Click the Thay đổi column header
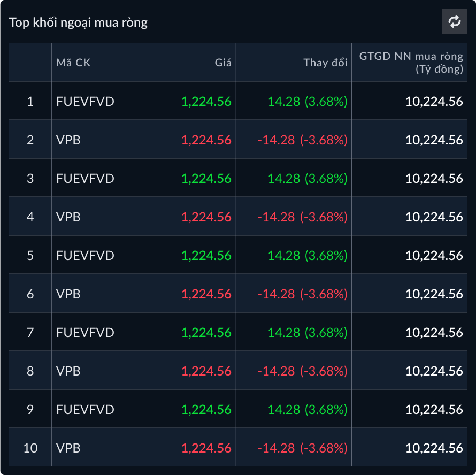The width and height of the screenshot is (476, 475). pos(325,63)
